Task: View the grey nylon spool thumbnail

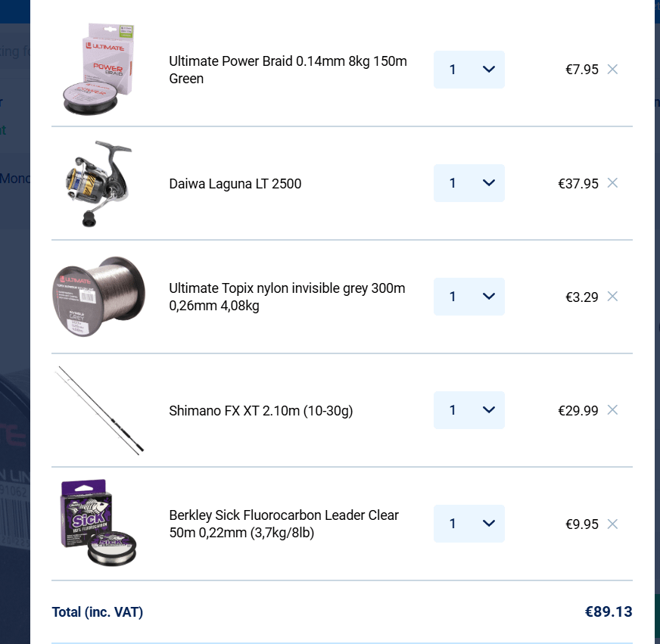Action: pos(98,297)
